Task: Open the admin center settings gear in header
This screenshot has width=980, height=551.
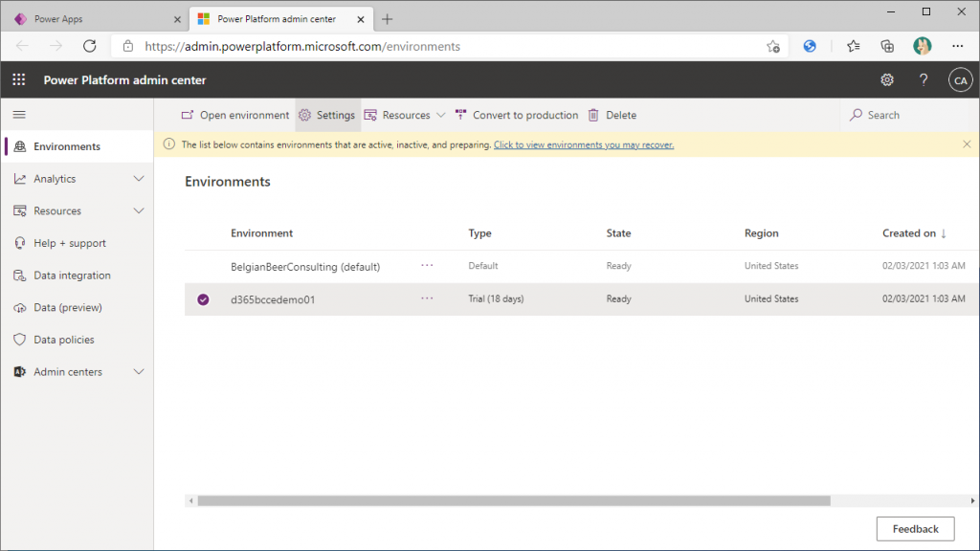Action: pos(887,80)
